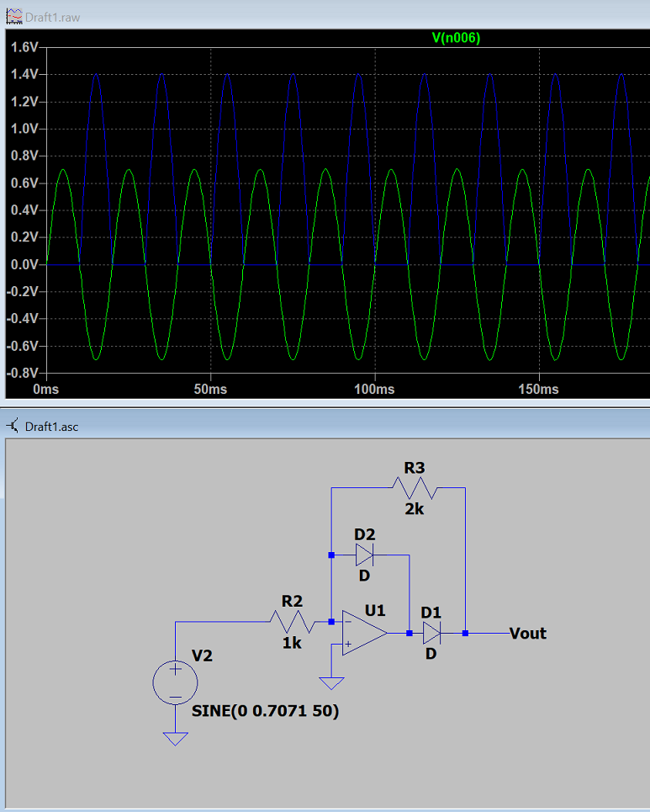Image resolution: width=650 pixels, height=812 pixels.
Task: Click the 2k value of R3
Action: click(x=414, y=510)
